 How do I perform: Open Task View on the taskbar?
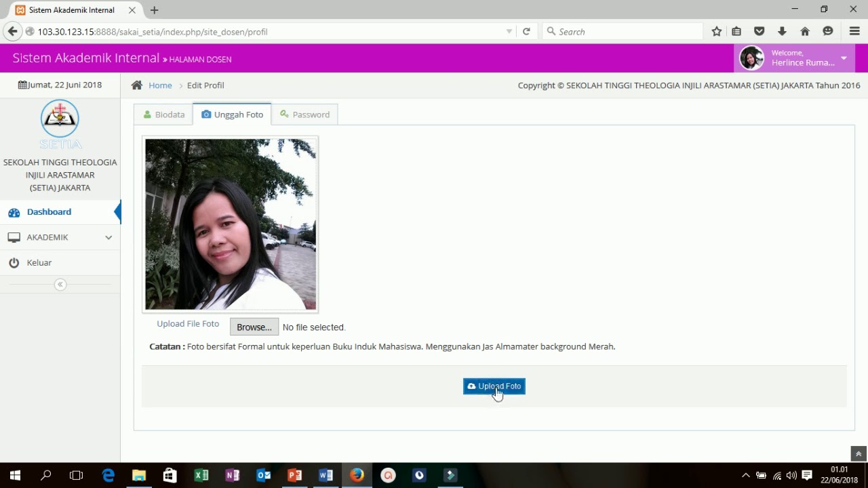[77, 475]
